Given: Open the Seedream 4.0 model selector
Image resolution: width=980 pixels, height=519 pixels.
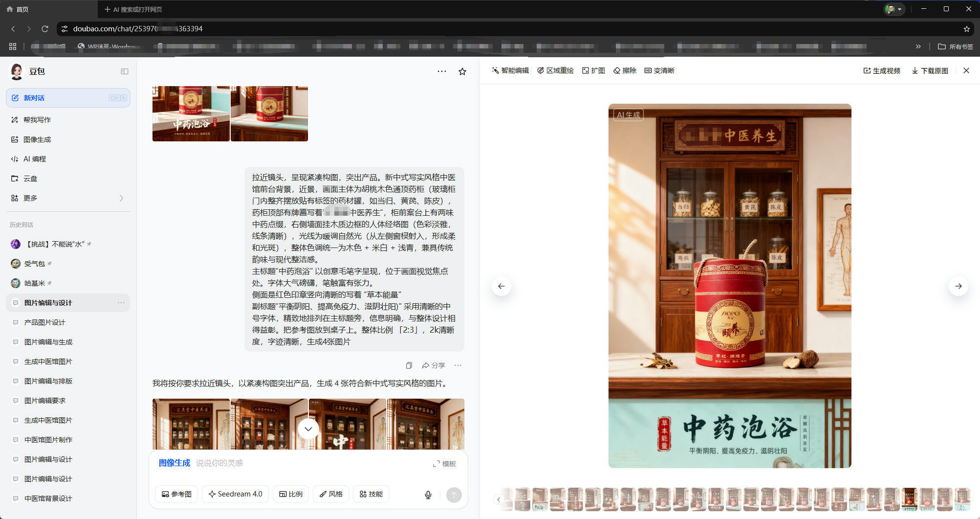Looking at the screenshot, I should (235, 494).
